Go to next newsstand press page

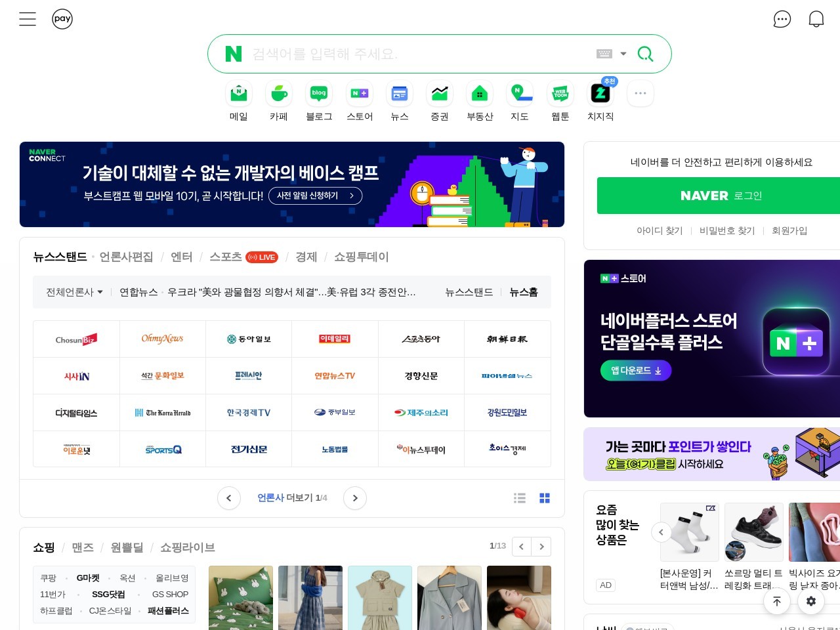(355, 498)
